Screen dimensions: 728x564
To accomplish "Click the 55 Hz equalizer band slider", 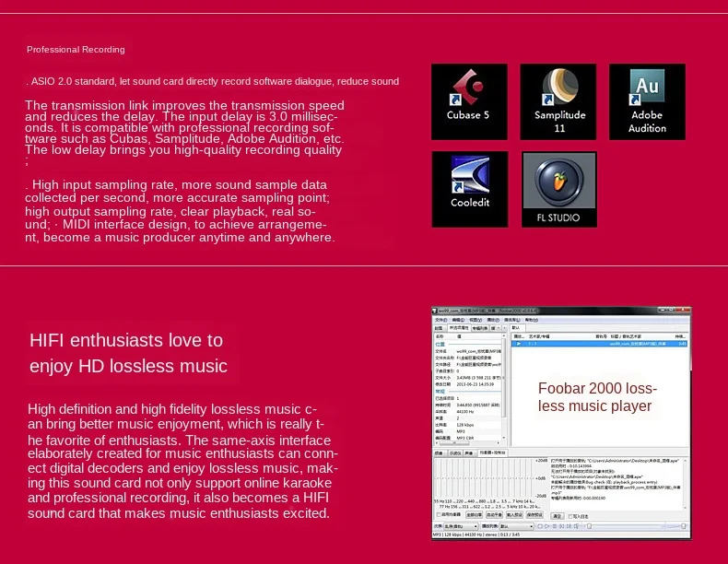I will click(436, 478).
